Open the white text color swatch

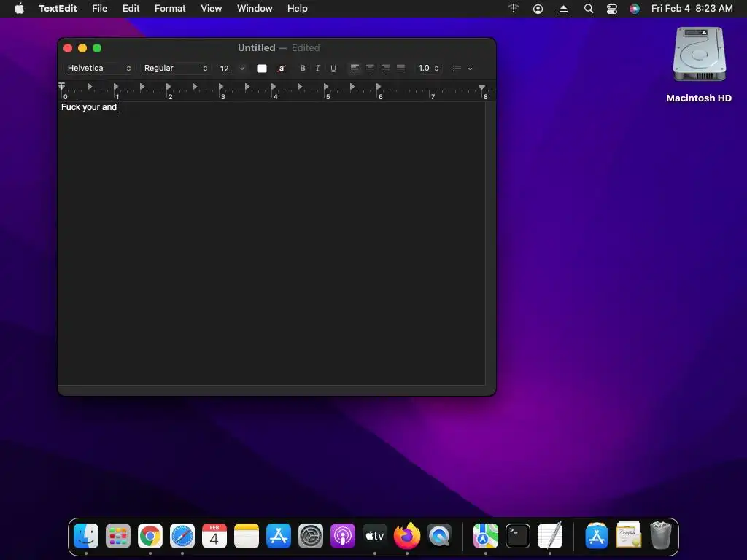(262, 69)
